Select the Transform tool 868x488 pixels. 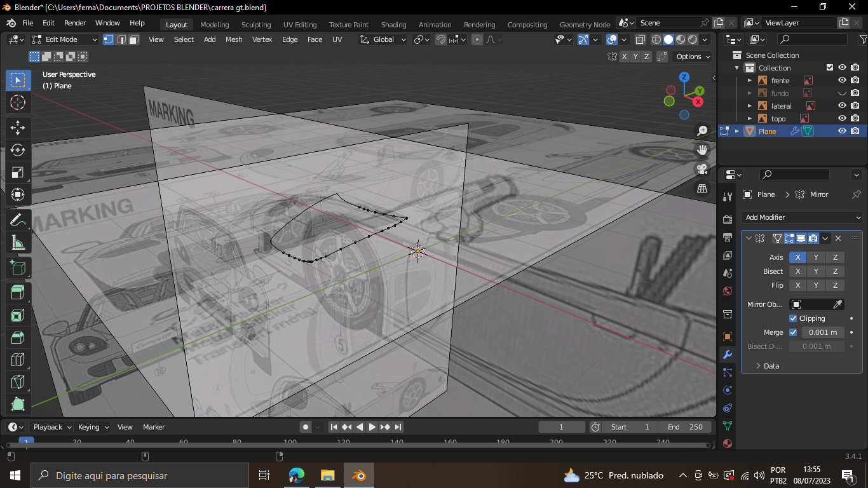[18, 194]
